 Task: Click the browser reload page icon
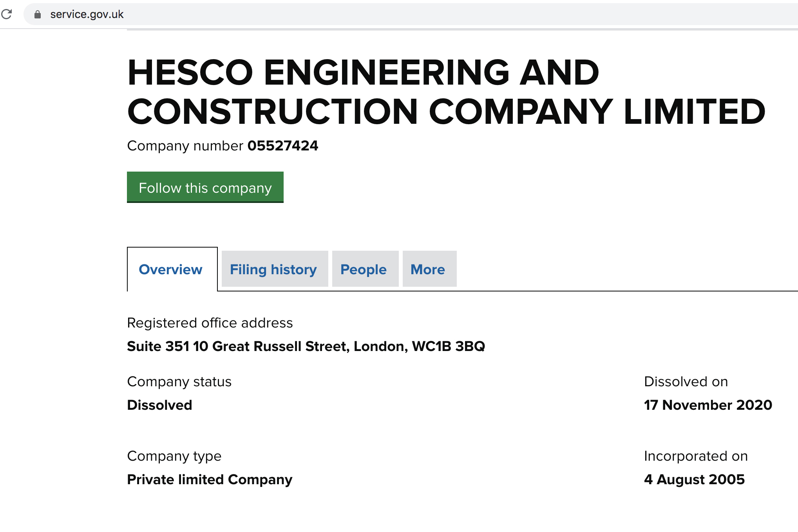(x=7, y=14)
